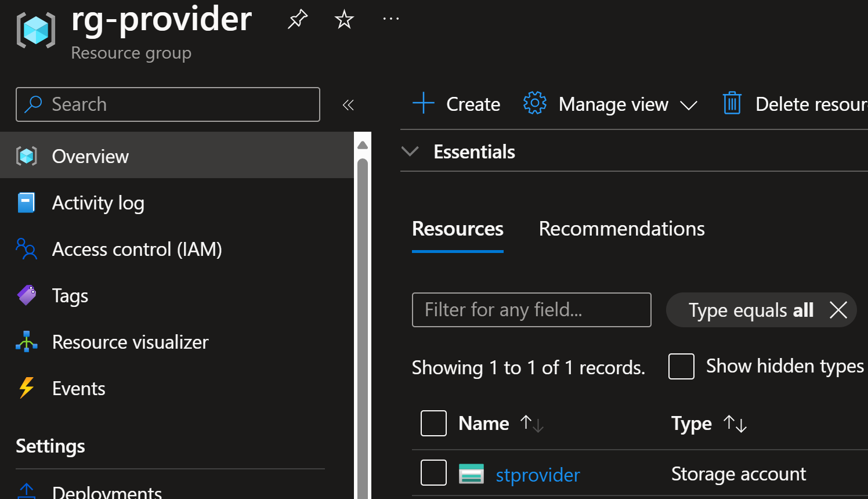Tick the select-all checkbox beside Name
Screen dimensions: 868x499
click(433, 423)
